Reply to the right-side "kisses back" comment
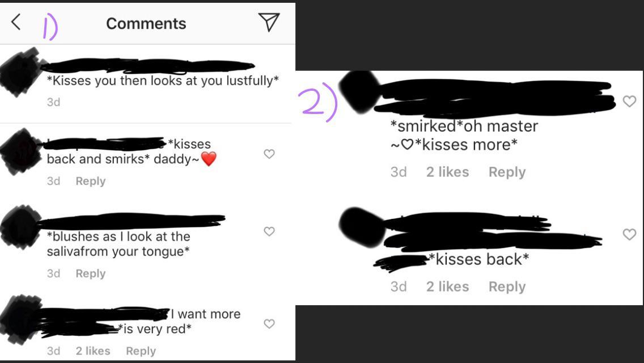644x363 pixels. coord(507,286)
